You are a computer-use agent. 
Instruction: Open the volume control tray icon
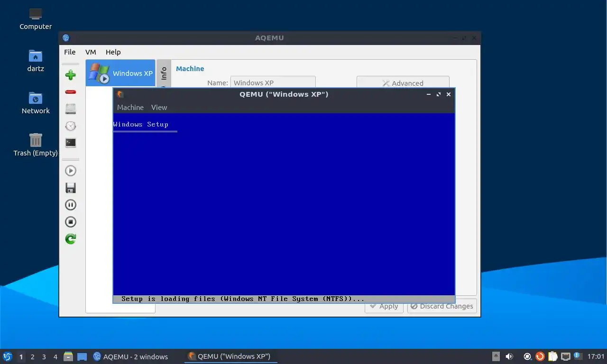click(x=509, y=356)
